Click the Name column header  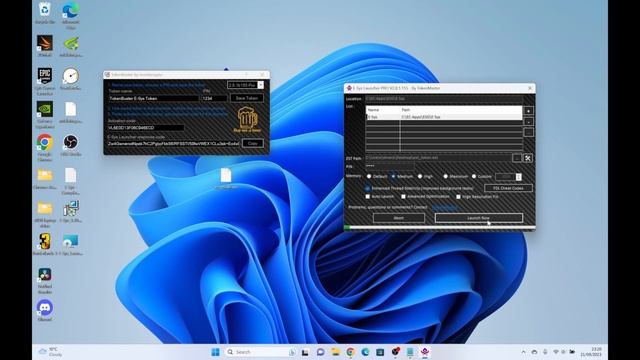click(x=383, y=110)
